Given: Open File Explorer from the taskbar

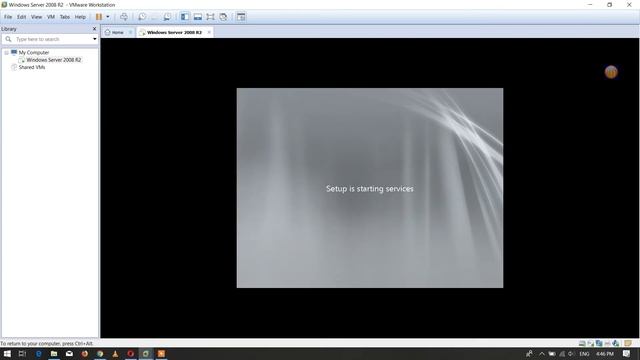Looking at the screenshot, I should pos(54,354).
